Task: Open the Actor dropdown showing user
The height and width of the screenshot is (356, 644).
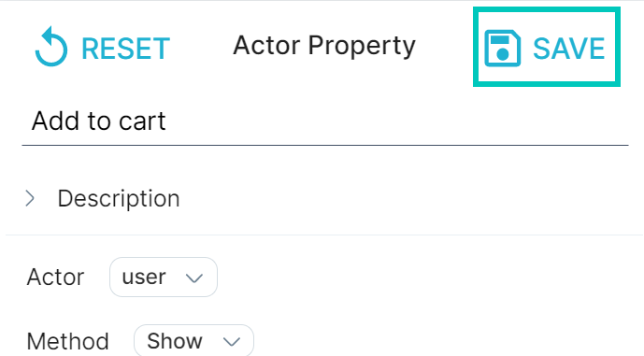Action: [164, 278]
